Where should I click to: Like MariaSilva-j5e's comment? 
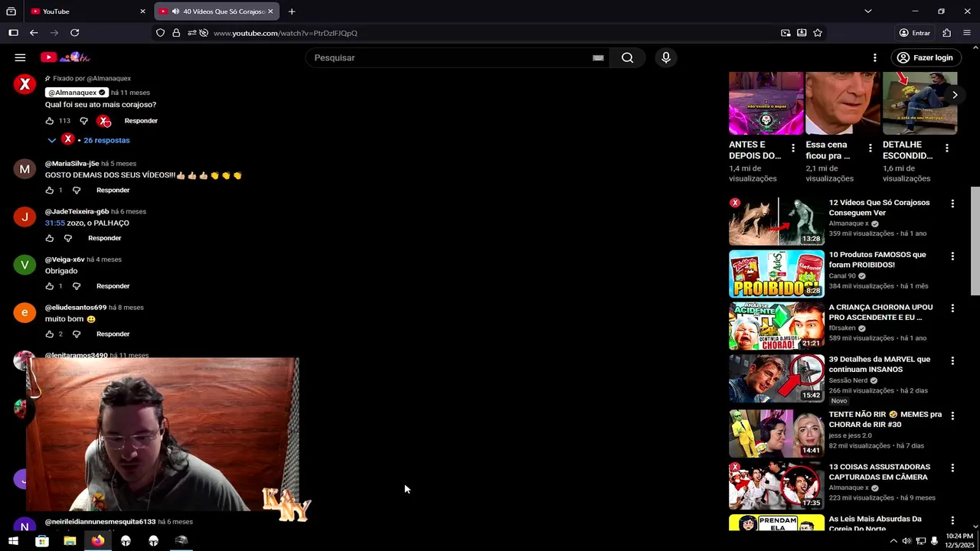click(x=50, y=190)
